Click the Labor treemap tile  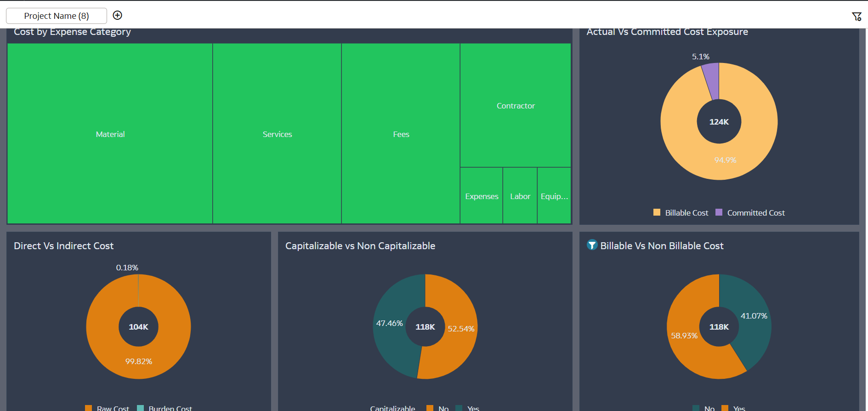point(520,196)
